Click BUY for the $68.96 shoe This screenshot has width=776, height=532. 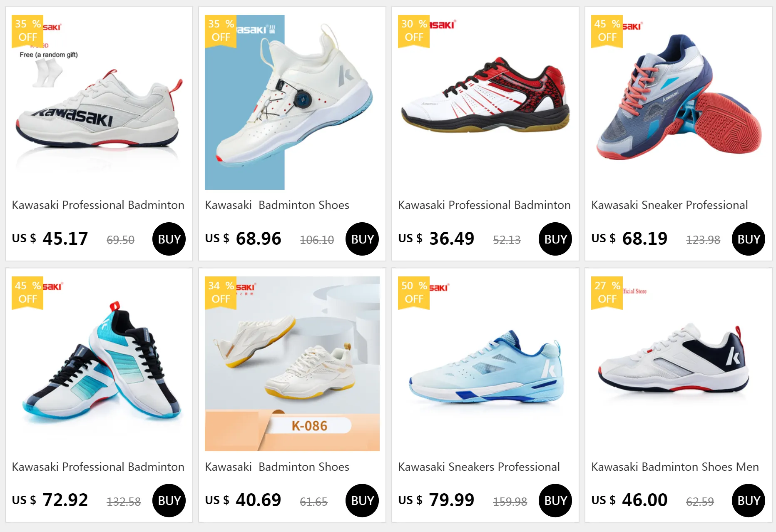click(x=362, y=239)
